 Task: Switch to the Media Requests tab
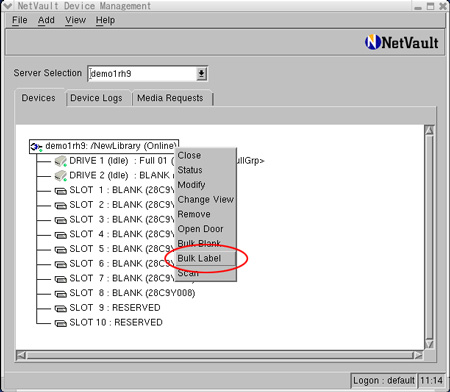(170, 98)
